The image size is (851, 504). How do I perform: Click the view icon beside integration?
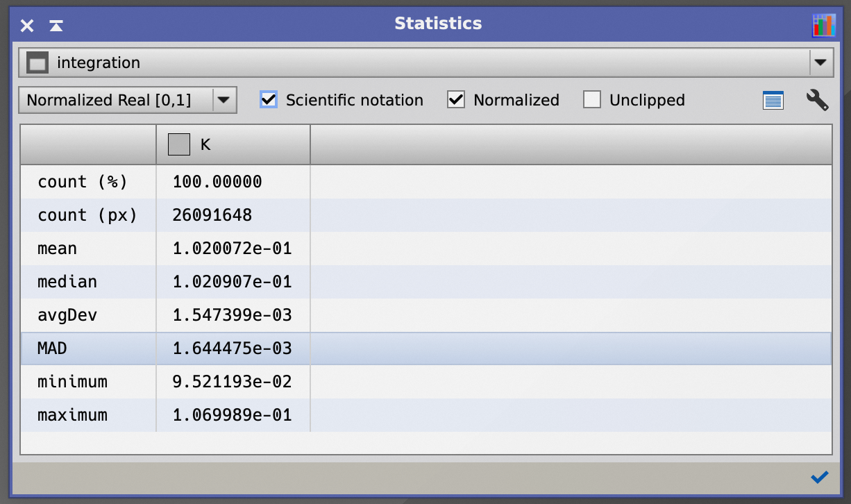tap(37, 63)
